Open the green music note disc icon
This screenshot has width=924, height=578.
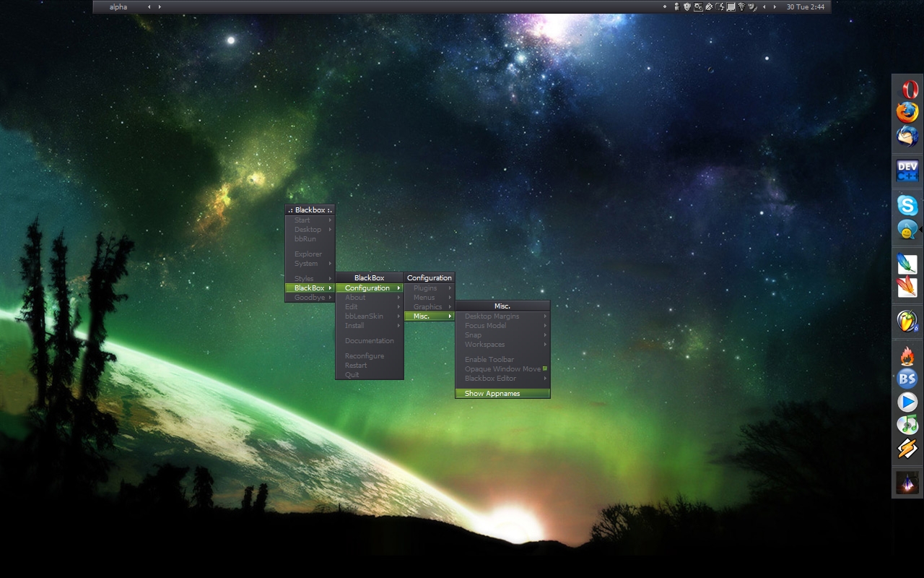907,425
